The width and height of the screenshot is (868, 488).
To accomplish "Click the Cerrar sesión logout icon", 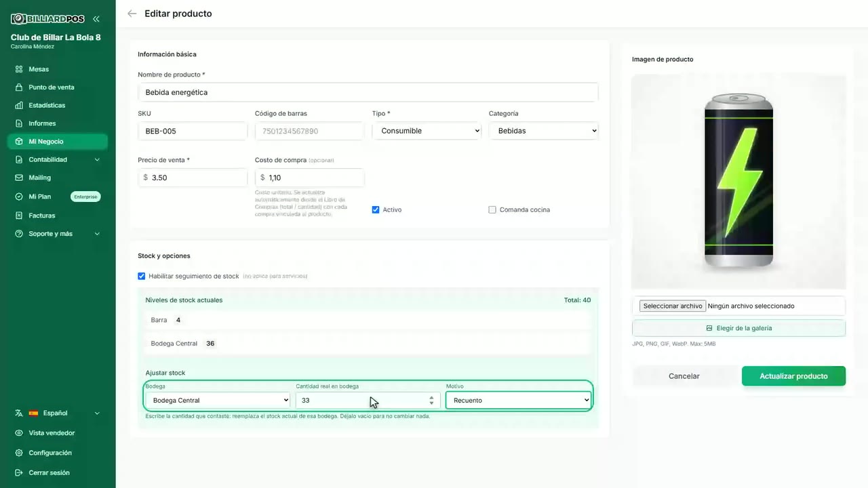I will pyautogui.click(x=19, y=473).
